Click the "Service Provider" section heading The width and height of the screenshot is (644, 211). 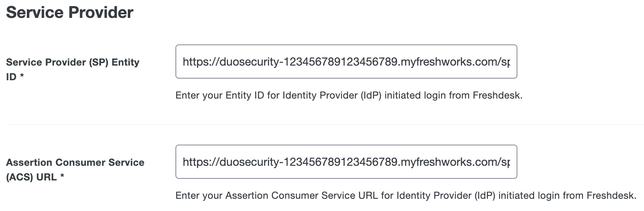click(70, 12)
